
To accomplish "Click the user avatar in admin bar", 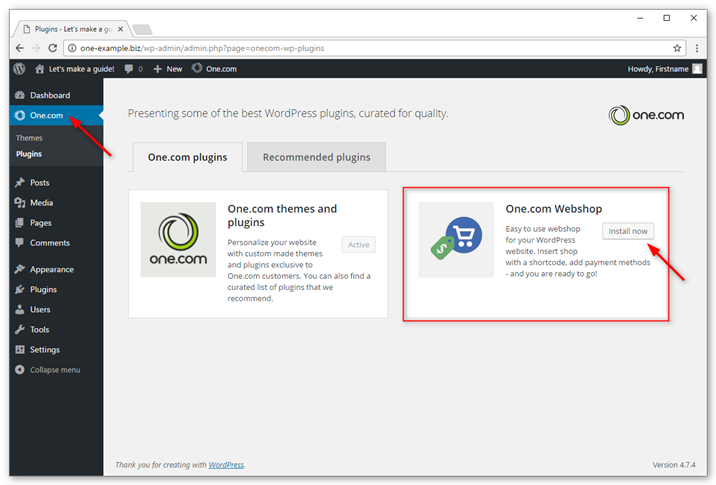I will coord(697,69).
